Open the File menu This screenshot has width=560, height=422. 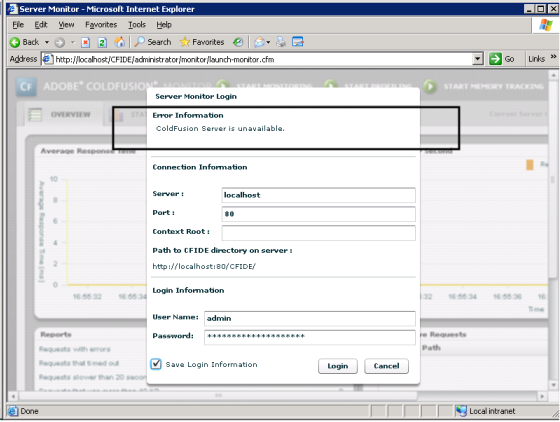[x=18, y=25]
